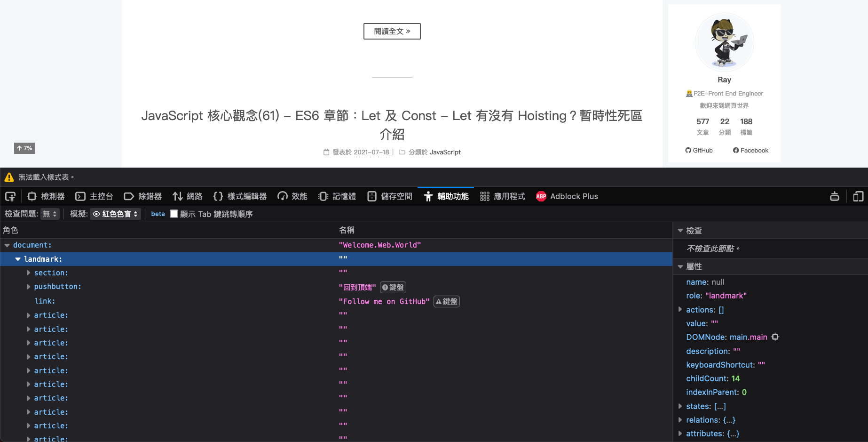Click the keyboard warning badge for GitHub link
The image size is (868, 442).
click(446, 302)
